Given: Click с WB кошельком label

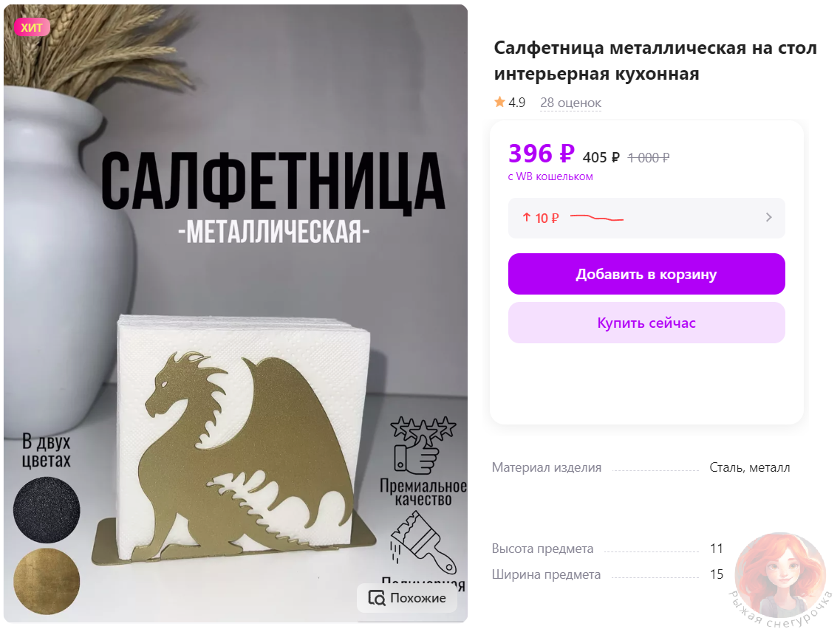Looking at the screenshot, I should [x=550, y=176].
